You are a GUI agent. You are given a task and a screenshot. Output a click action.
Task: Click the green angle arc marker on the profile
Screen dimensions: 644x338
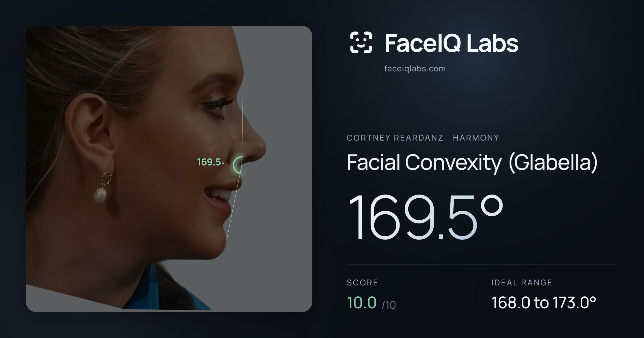pyautogui.click(x=237, y=165)
